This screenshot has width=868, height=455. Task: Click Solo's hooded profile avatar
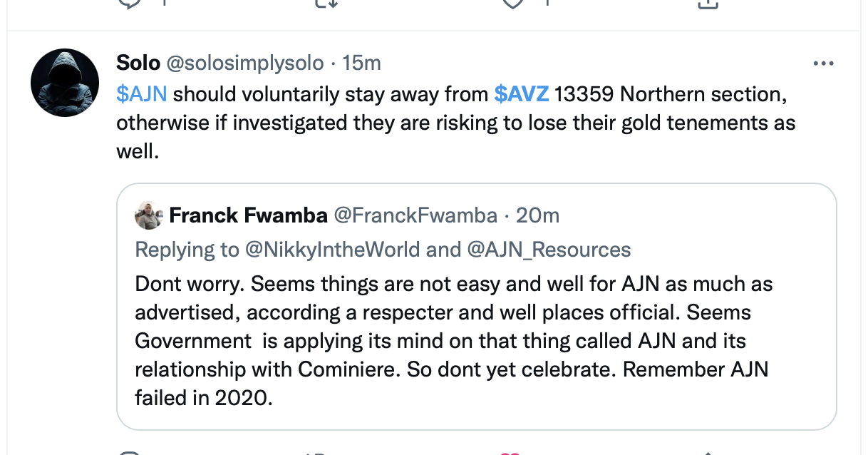(65, 83)
